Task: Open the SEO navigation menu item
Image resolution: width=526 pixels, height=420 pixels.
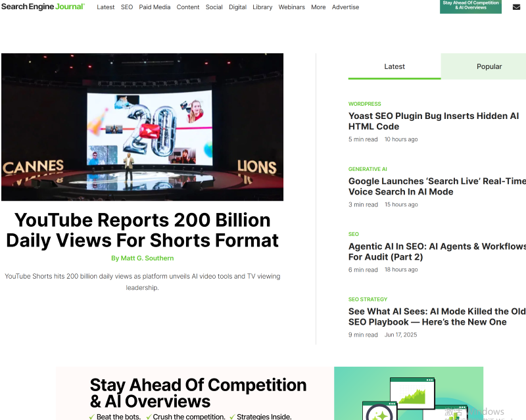Action: pos(127,7)
